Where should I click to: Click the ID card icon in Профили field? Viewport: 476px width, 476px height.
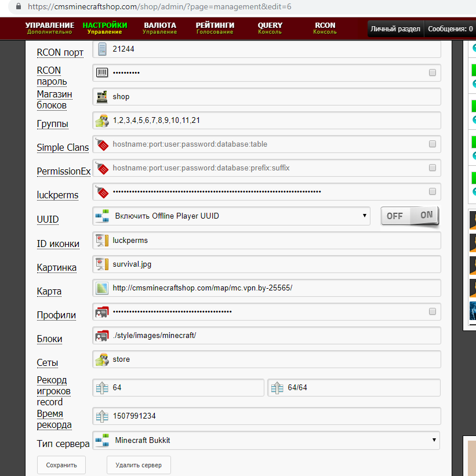pos(103,312)
